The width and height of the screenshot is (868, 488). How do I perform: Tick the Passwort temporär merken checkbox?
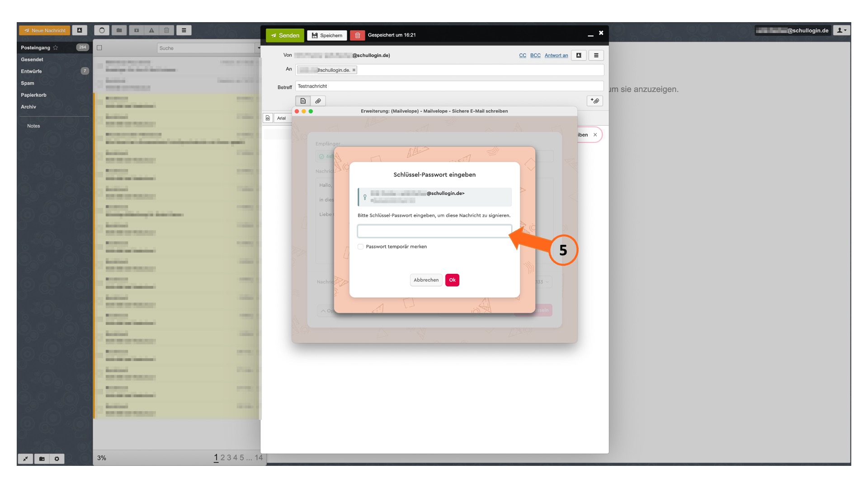pos(360,247)
